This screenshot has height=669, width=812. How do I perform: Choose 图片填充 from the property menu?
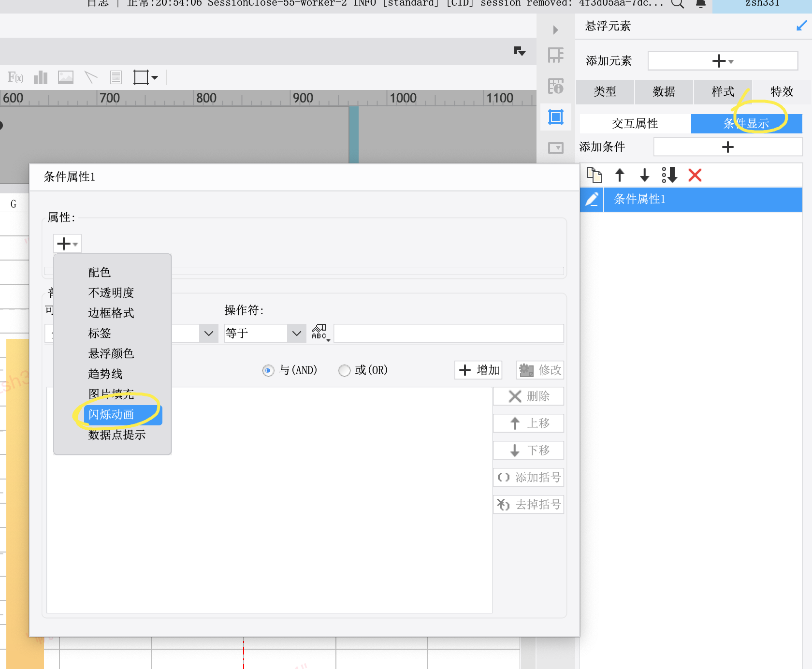pos(111,394)
